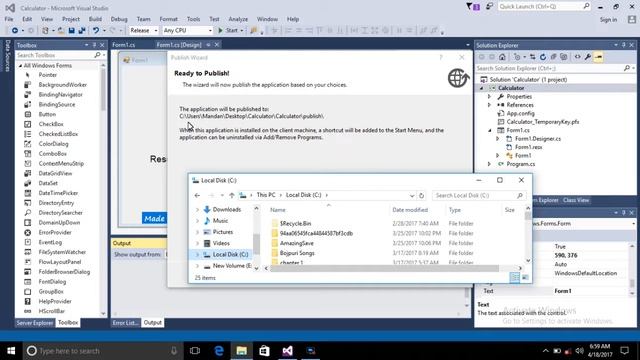The width and height of the screenshot is (640, 360).
Task: Switch to the Server Explorer tab
Action: pyautogui.click(x=35, y=323)
